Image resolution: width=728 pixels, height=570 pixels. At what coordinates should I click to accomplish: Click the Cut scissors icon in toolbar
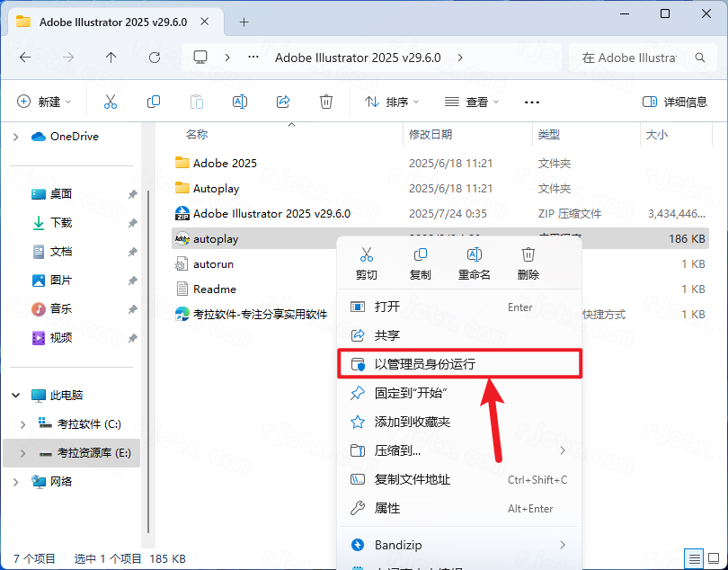(x=110, y=102)
